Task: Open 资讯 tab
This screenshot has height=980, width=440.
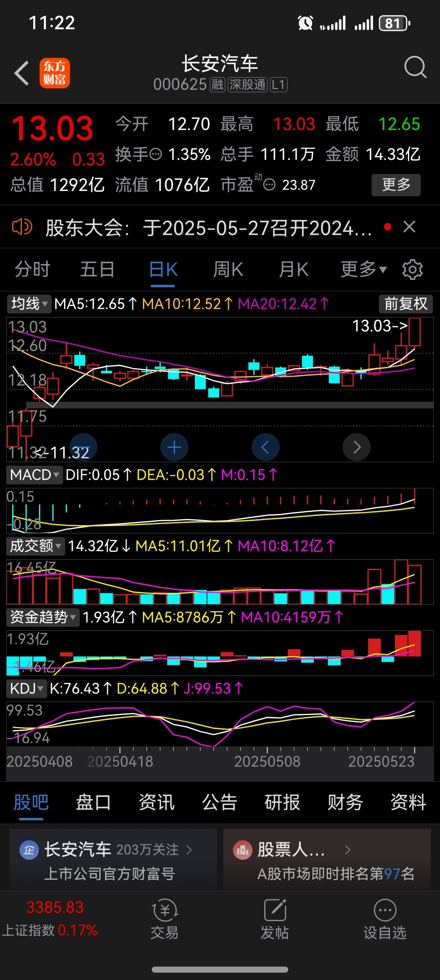Action: tap(157, 802)
